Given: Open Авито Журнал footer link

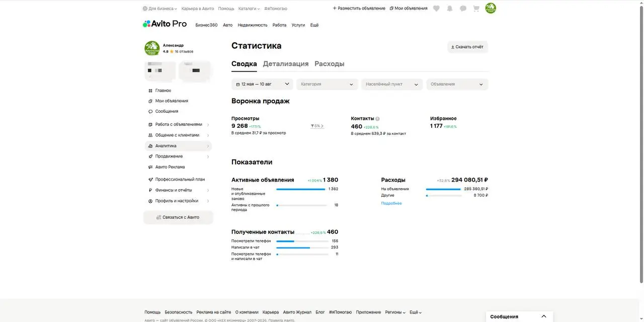Looking at the screenshot, I should (x=297, y=312).
